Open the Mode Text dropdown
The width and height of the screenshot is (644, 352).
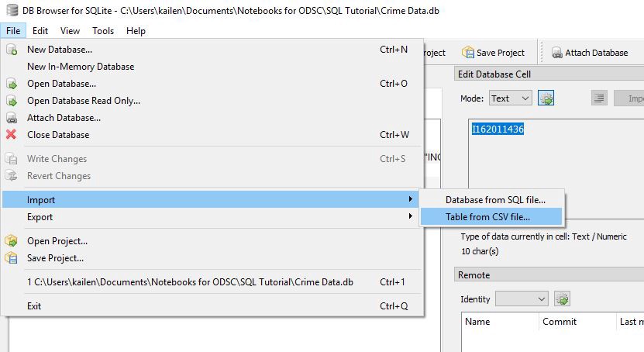[x=511, y=98]
